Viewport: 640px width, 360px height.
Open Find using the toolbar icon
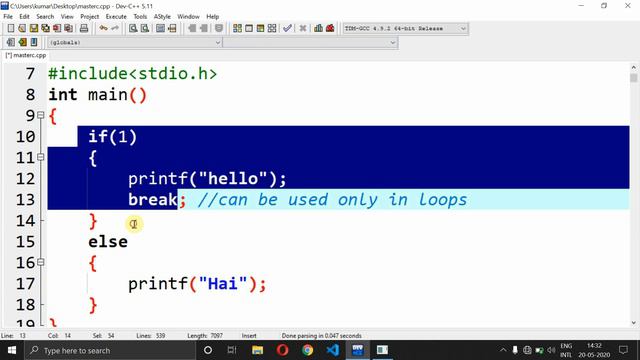point(133,28)
